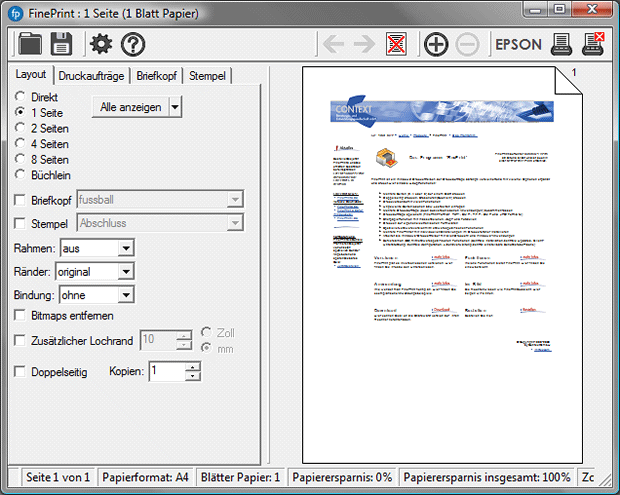This screenshot has height=495, width=620.
Task: Zoom in with the plus circle icon
Action: point(436,44)
